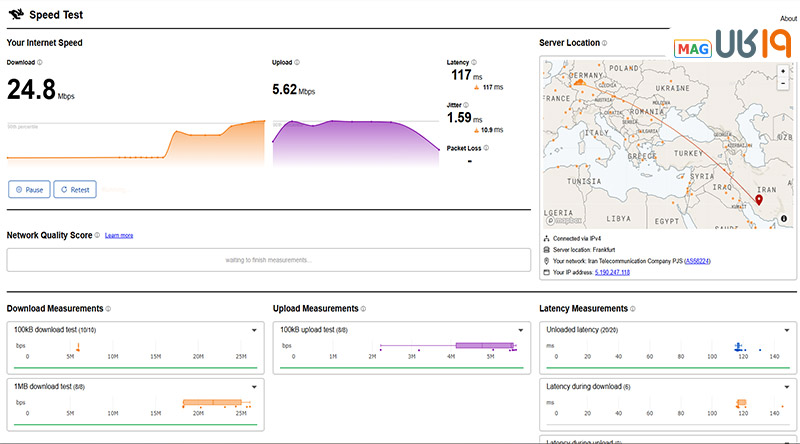Click the Download info icon
Image resolution: width=800 pixels, height=444 pixels.
40,62
